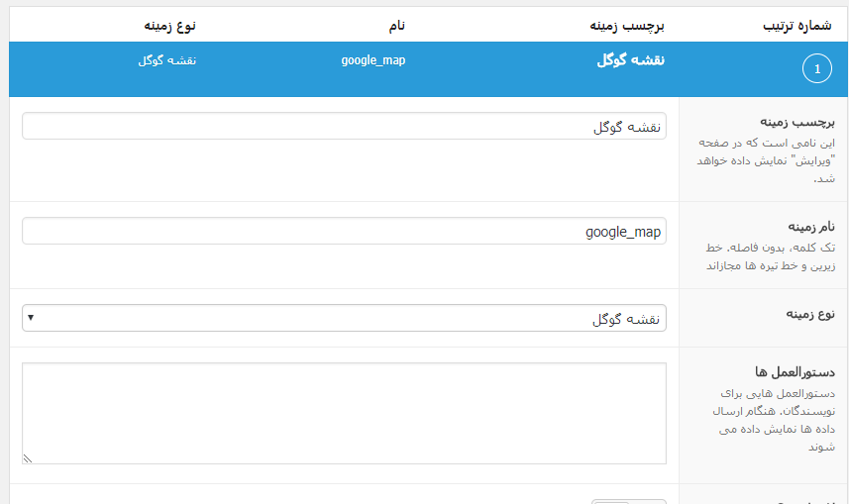This screenshot has width=849, height=504.
Task: Click the نوع زمینه setting label beside dropdown
Action: pos(810,314)
